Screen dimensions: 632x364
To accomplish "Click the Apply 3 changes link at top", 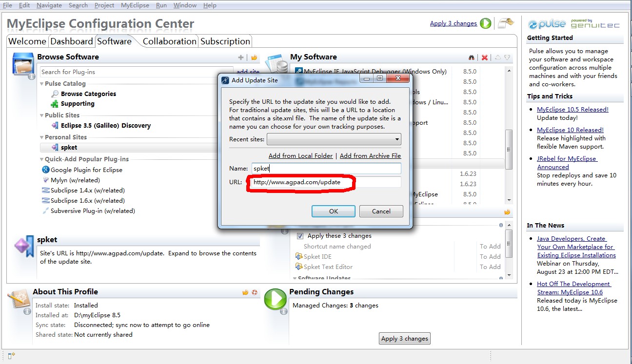I will point(454,23).
